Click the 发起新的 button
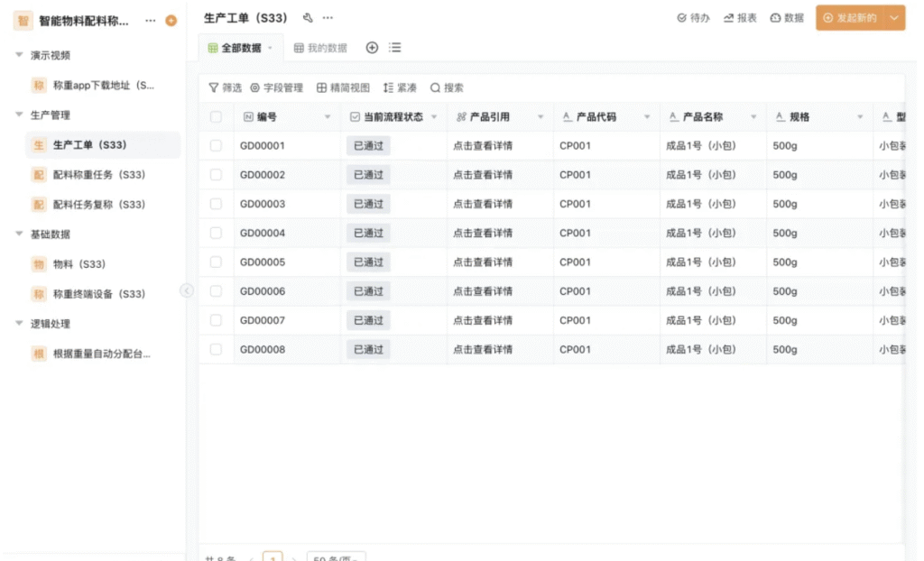The height and width of the screenshot is (561, 924). click(849, 18)
